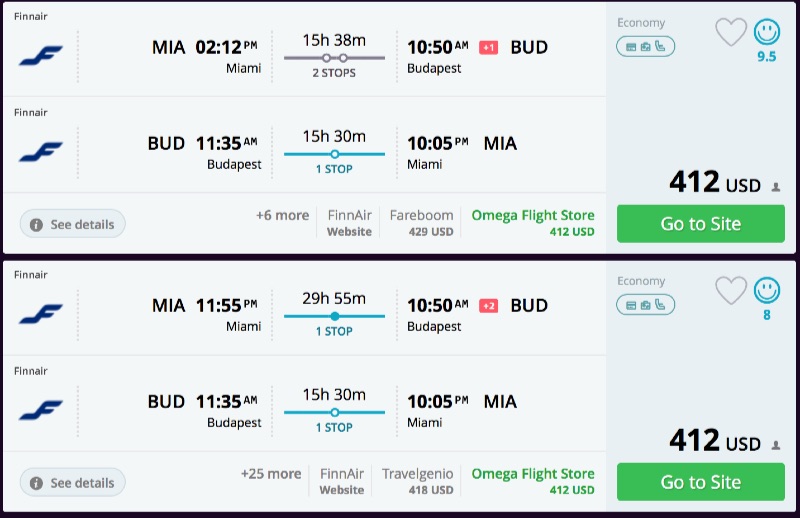Screen dimensions: 800x518
Task: Click first result's Economy amenities icons
Action: pyautogui.click(x=645, y=46)
